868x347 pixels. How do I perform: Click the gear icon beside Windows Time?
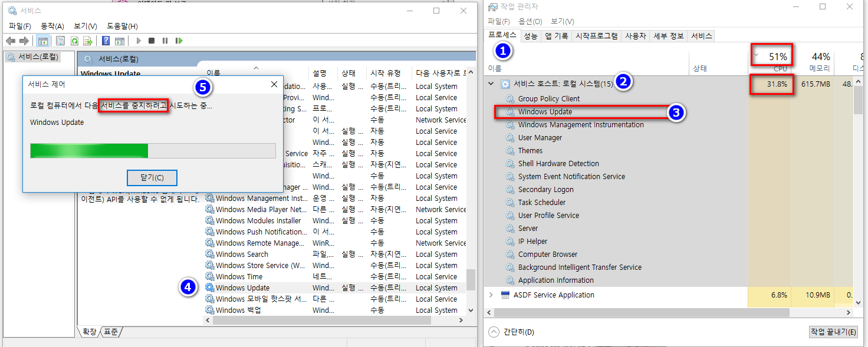[x=210, y=277]
